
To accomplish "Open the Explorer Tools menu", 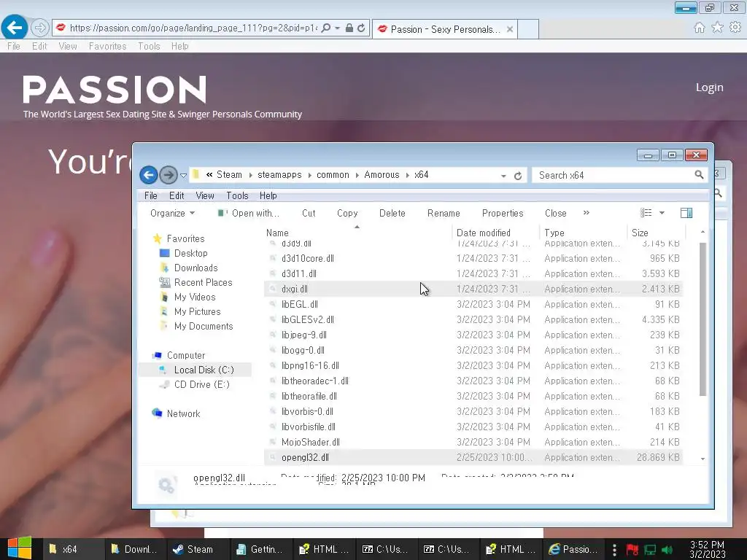I will pyautogui.click(x=237, y=195).
